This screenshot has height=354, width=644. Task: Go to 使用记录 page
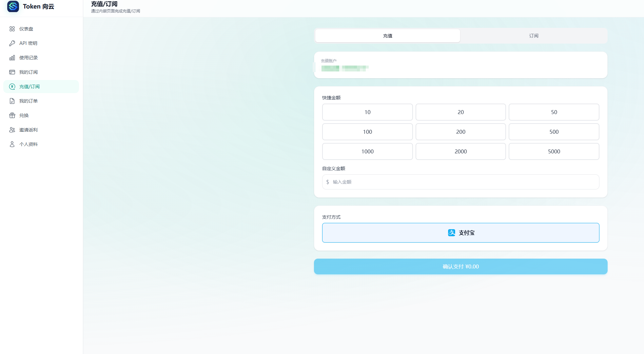coord(41,58)
